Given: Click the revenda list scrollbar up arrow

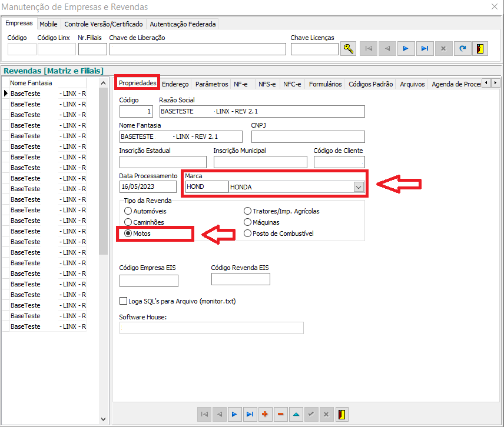Looking at the screenshot, I should click(103, 83).
